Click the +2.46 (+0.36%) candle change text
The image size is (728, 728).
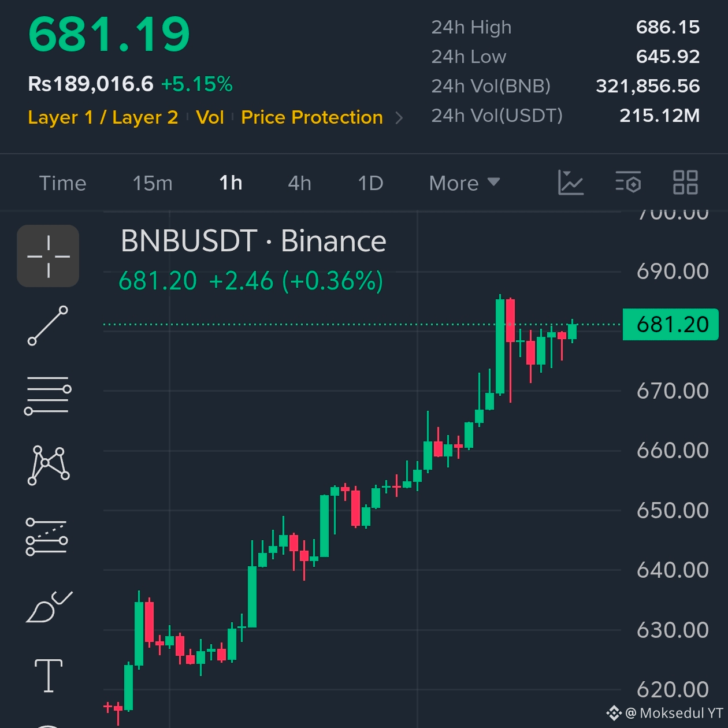click(x=296, y=281)
